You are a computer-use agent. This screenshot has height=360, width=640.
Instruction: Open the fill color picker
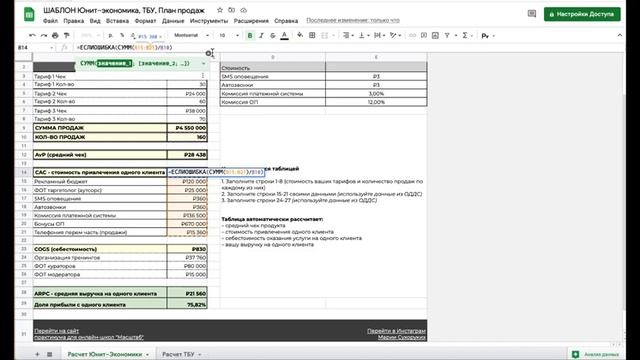tap(300, 36)
